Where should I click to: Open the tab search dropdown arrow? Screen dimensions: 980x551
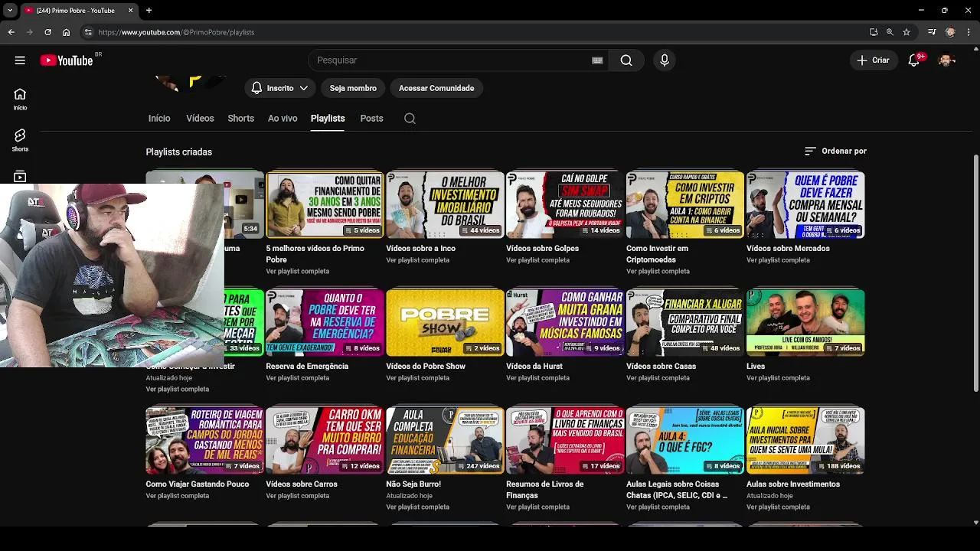coord(10,11)
